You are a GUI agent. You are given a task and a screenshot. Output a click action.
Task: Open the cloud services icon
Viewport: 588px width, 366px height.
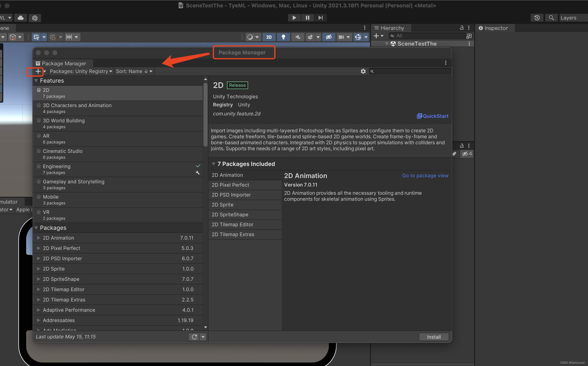21,18
